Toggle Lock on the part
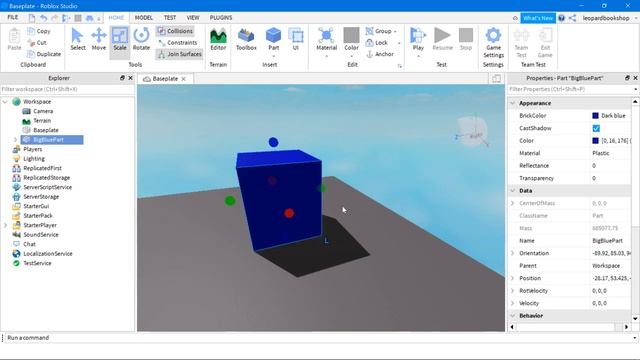This screenshot has height=360, width=640. (376, 42)
